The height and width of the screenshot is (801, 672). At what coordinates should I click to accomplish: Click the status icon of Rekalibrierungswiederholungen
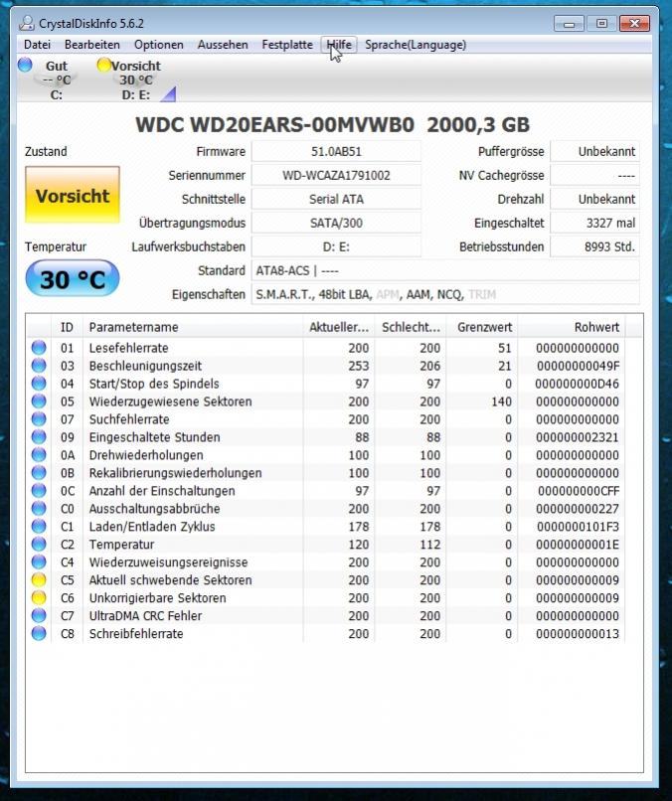(x=39, y=473)
